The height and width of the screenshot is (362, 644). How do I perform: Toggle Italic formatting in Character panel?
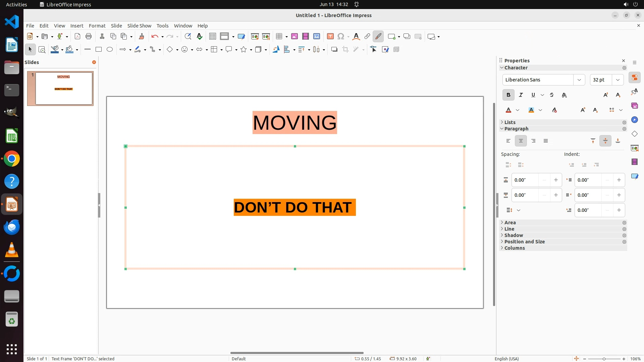(x=521, y=95)
